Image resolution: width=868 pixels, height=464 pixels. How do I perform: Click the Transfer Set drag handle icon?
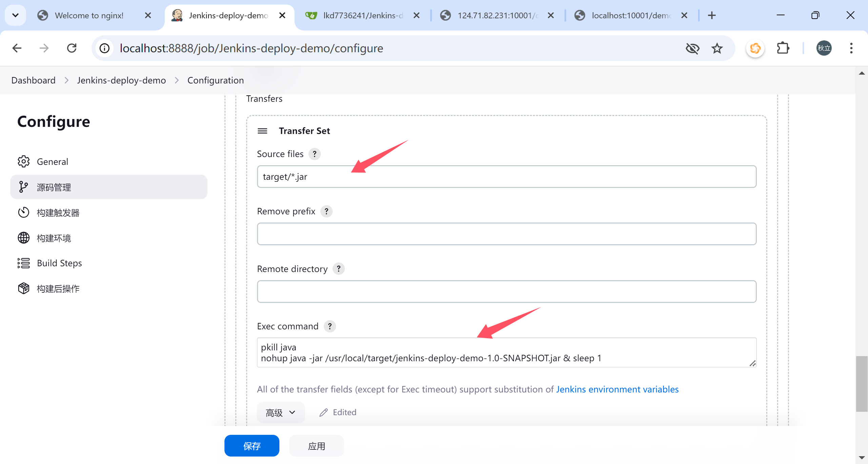click(x=262, y=131)
